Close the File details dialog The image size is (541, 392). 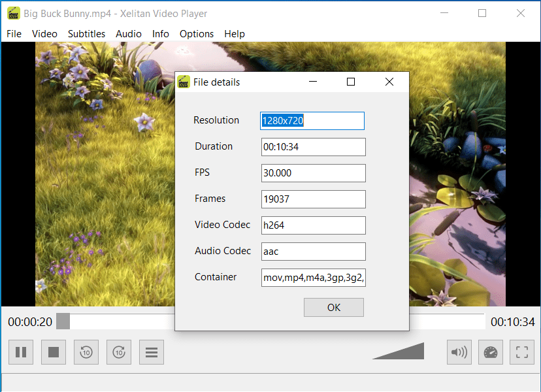coord(389,82)
